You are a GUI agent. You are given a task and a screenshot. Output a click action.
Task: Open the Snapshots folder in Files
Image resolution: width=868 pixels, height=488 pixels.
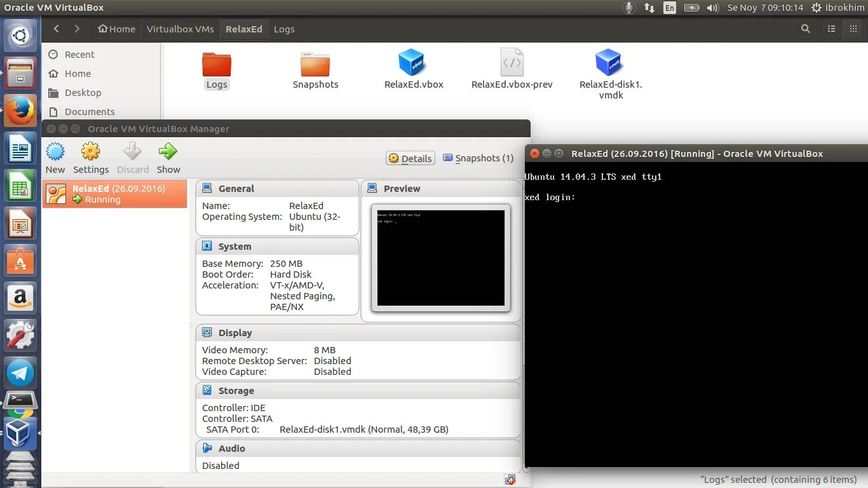click(315, 69)
